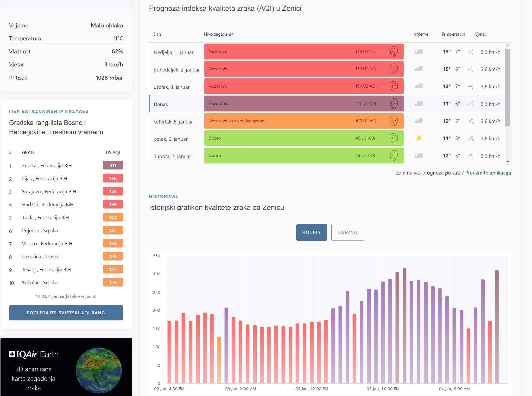Click the masked face icon for Nedjelja, 1. januar
This screenshot has width=532, height=396.
(393, 52)
